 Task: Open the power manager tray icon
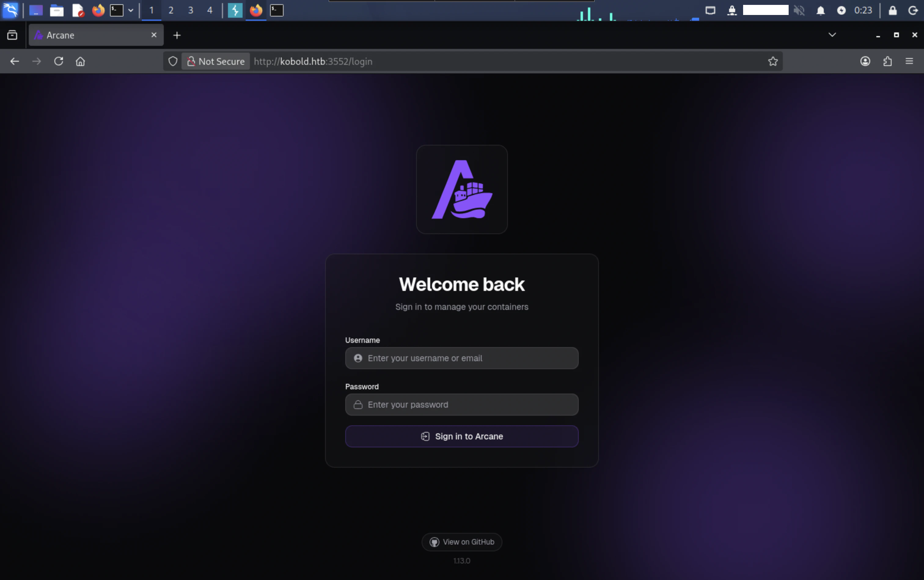point(841,10)
